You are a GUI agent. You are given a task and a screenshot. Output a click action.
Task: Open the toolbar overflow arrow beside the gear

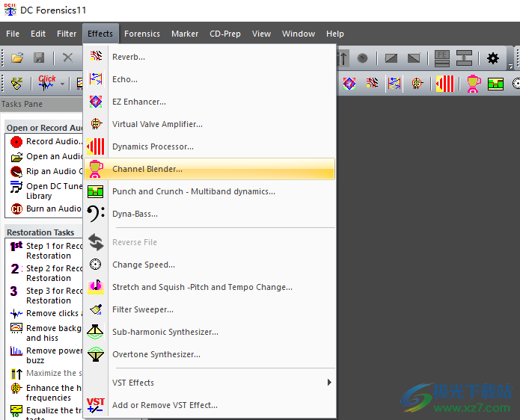click(x=511, y=67)
